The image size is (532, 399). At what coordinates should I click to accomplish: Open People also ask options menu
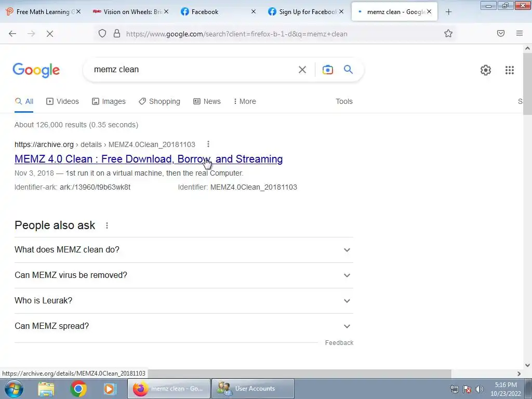pyautogui.click(x=107, y=225)
